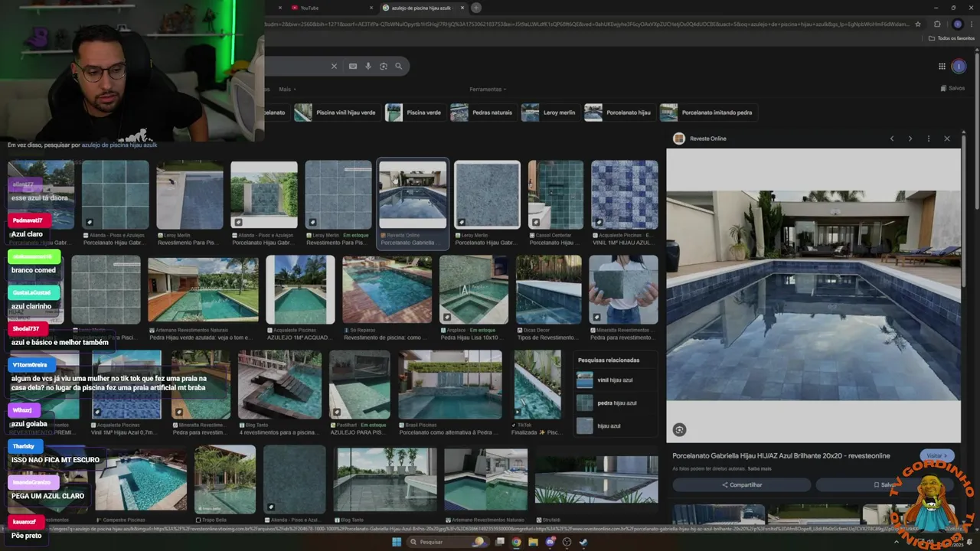Click the large pool preview image
The image size is (980, 551).
click(x=813, y=295)
